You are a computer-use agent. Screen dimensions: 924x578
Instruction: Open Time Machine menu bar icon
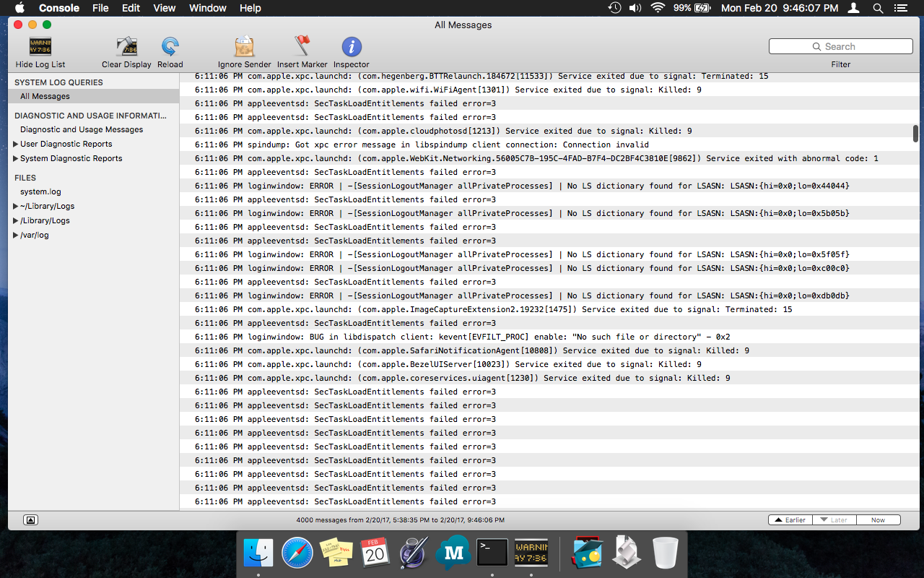614,8
